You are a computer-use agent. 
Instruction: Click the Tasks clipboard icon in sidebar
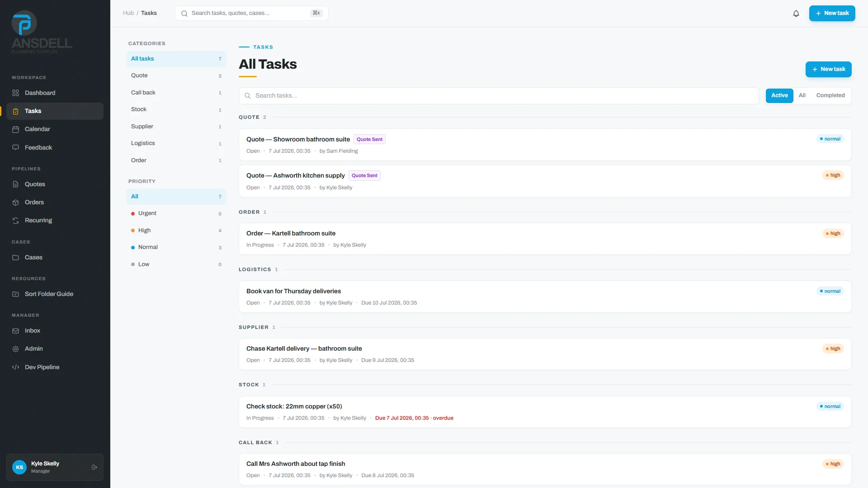tap(16, 111)
